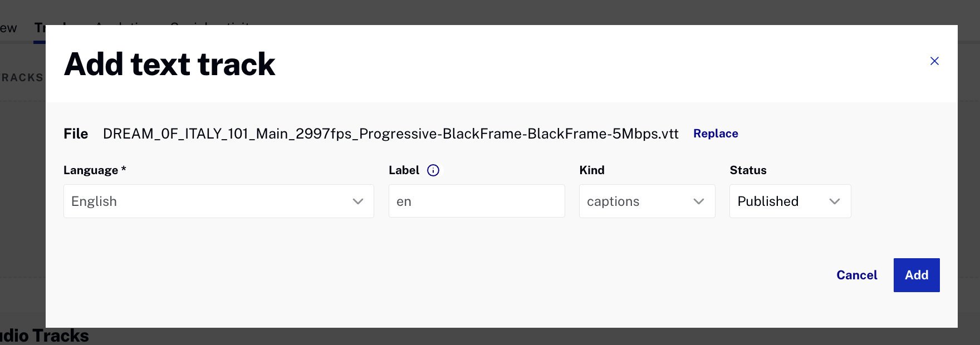Click the Replace link next to file
The height and width of the screenshot is (345, 980).
click(x=716, y=134)
